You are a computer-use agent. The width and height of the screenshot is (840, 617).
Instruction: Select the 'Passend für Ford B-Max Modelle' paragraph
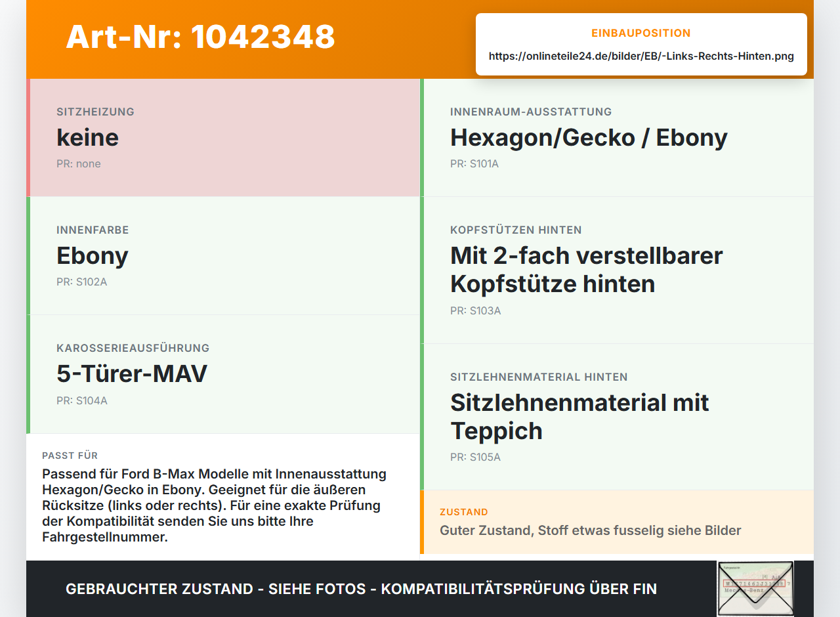coord(215,505)
